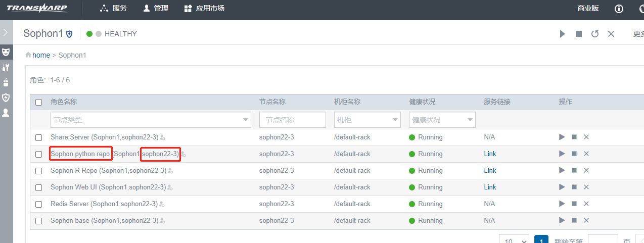Delete the Sophon Web UI role

pos(586,187)
